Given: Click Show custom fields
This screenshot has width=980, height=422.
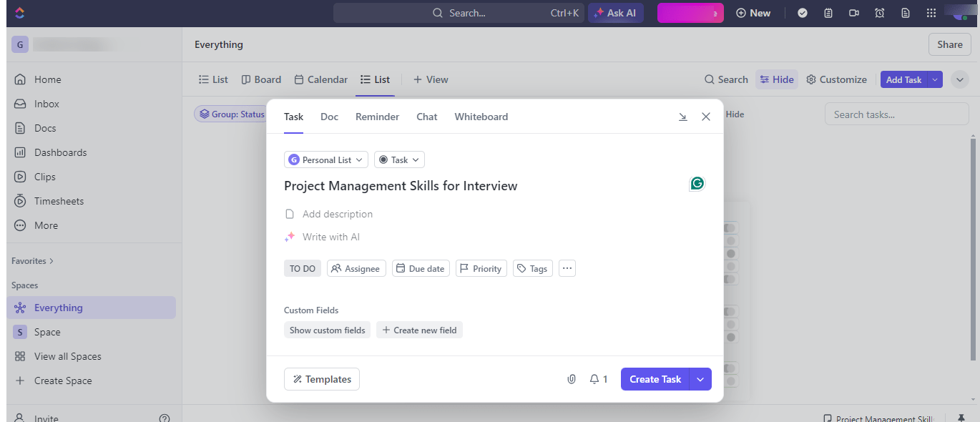Looking at the screenshot, I should (x=327, y=330).
